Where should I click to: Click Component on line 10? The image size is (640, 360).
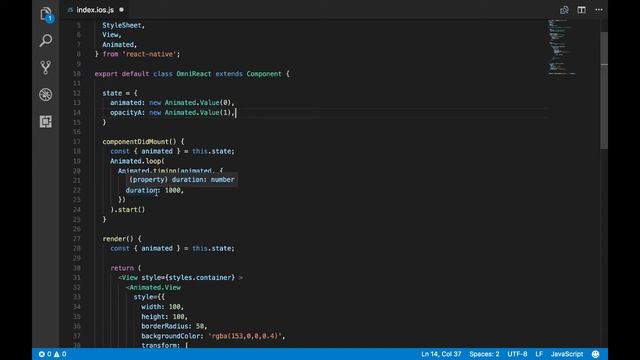coord(264,74)
